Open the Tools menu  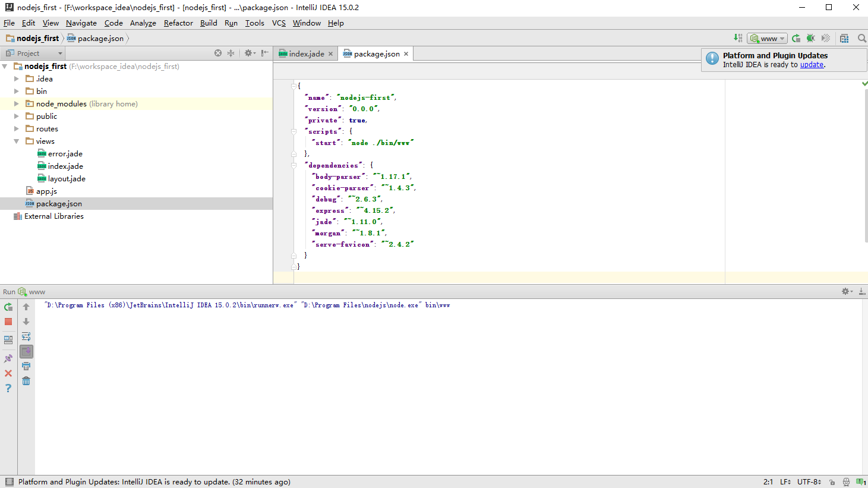[x=254, y=23]
